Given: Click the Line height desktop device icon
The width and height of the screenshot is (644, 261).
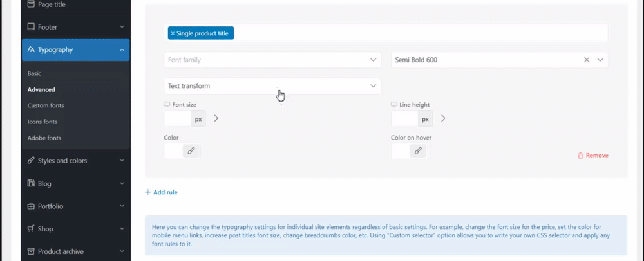Looking at the screenshot, I should tap(394, 105).
